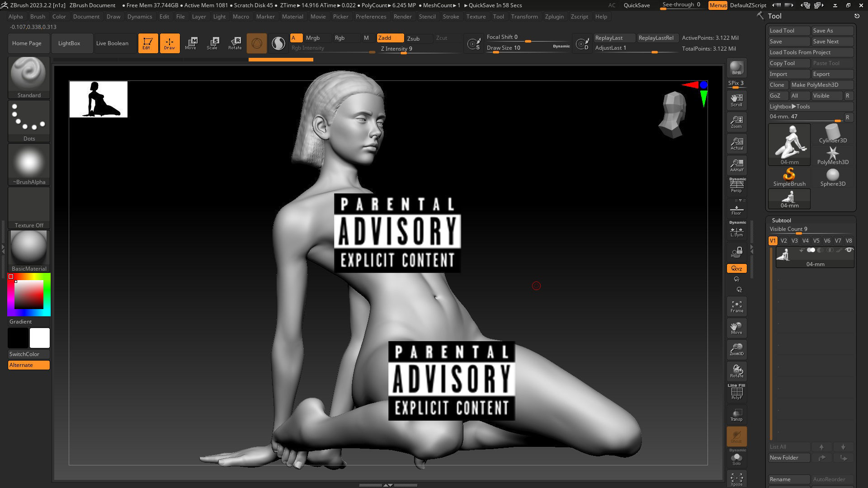The height and width of the screenshot is (488, 868).
Task: Open the Zplugin menu
Action: (x=554, y=16)
